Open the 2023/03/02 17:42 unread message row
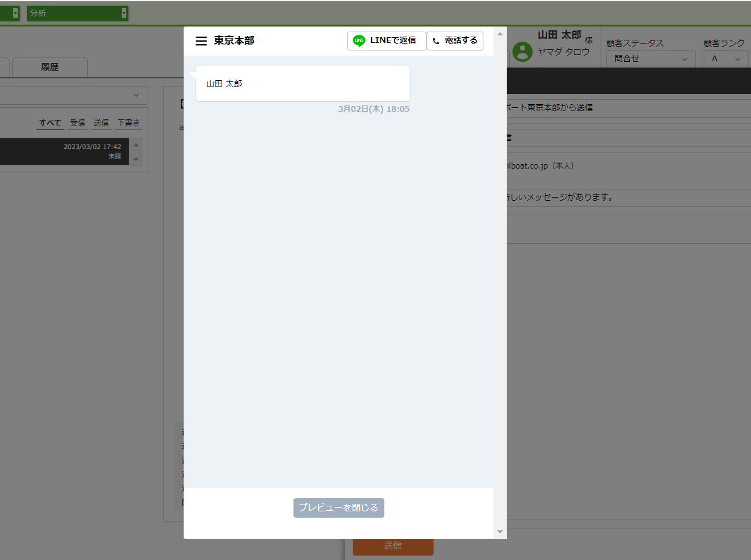751x560 pixels. [x=64, y=152]
